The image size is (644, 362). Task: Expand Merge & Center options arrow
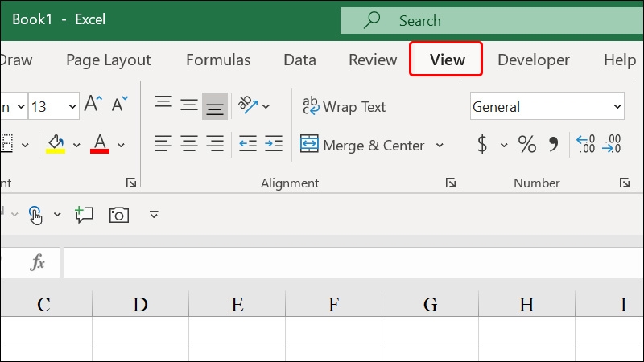coord(440,146)
